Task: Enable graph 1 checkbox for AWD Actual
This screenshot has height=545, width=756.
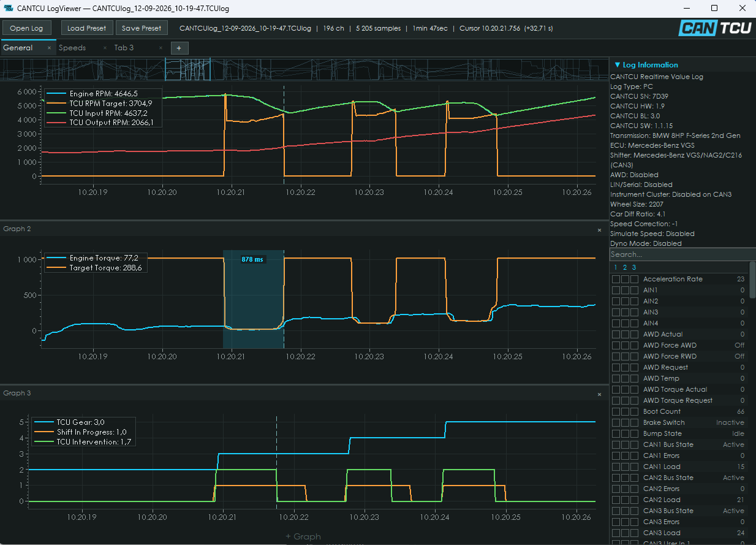Action: [616, 335]
